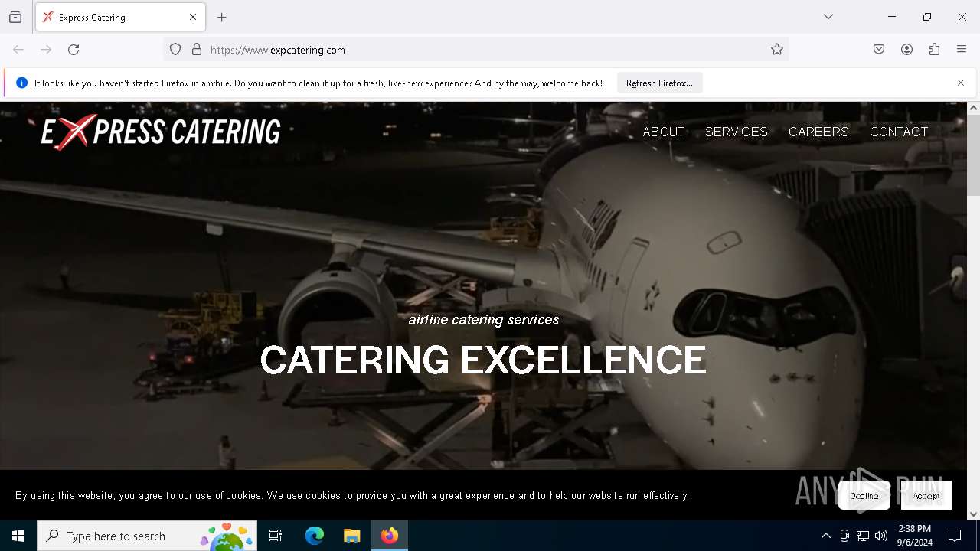This screenshot has width=980, height=551.
Task: Open Firefox account icon
Action: (x=906, y=50)
